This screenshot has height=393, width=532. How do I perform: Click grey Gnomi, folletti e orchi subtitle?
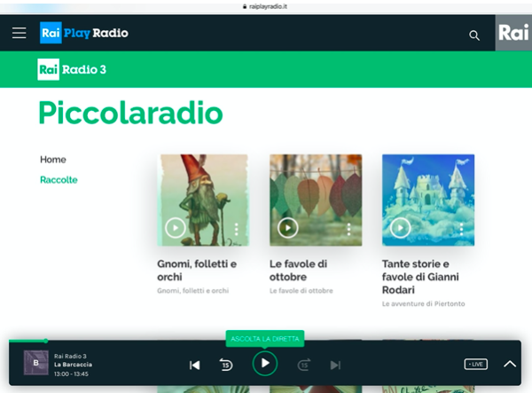193,290
